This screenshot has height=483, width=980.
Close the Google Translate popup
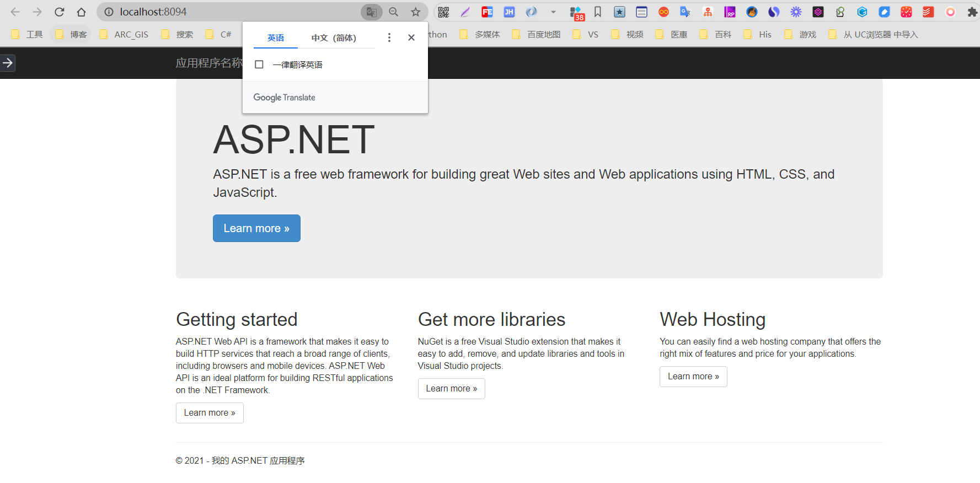coord(411,37)
